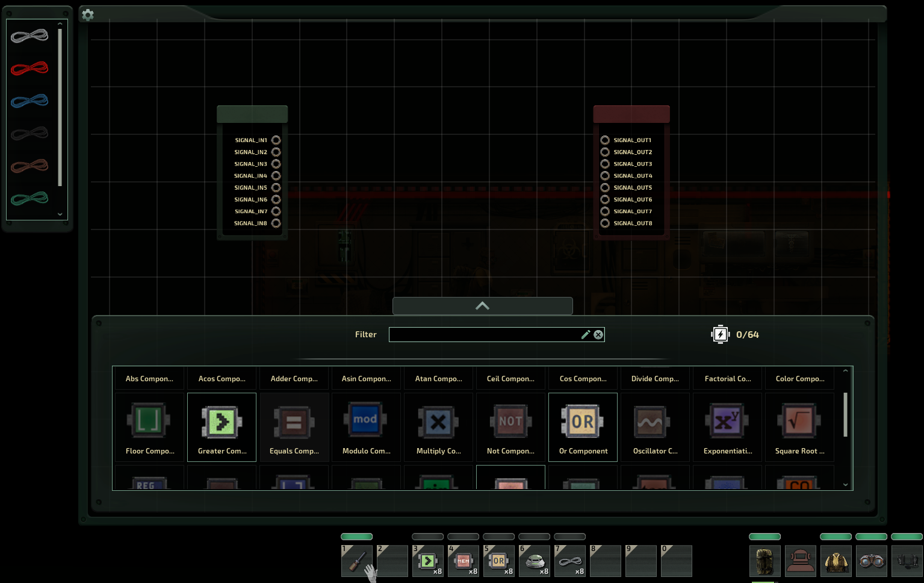Viewport: 924px width, 583px height.
Task: Select the white wire coil
Action: [x=29, y=36]
